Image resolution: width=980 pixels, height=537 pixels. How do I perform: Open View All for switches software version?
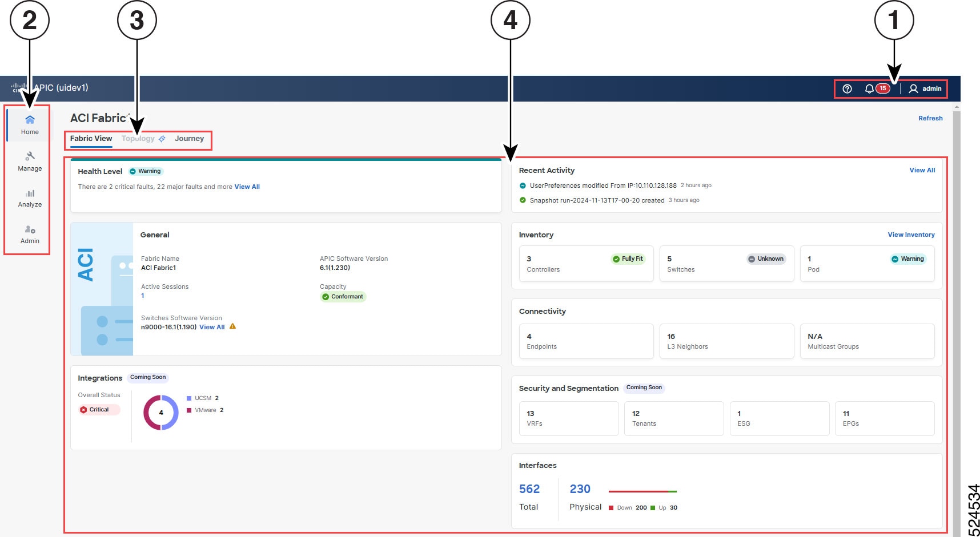pyautogui.click(x=212, y=327)
